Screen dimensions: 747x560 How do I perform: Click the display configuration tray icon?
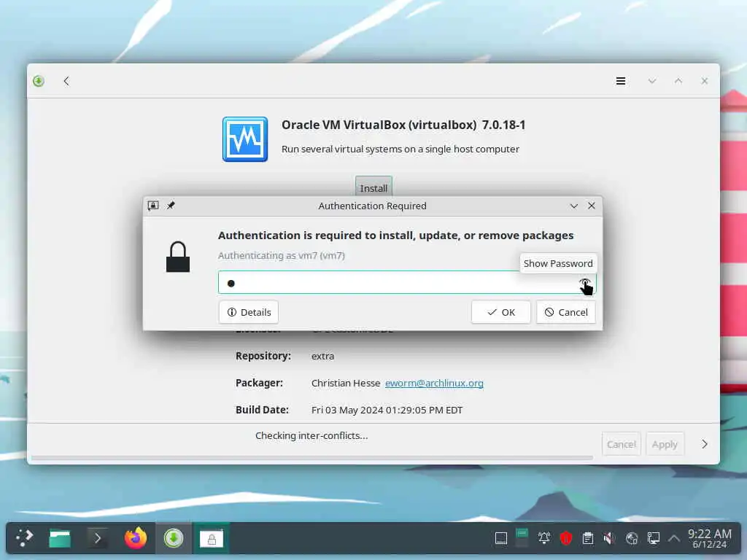click(653, 538)
